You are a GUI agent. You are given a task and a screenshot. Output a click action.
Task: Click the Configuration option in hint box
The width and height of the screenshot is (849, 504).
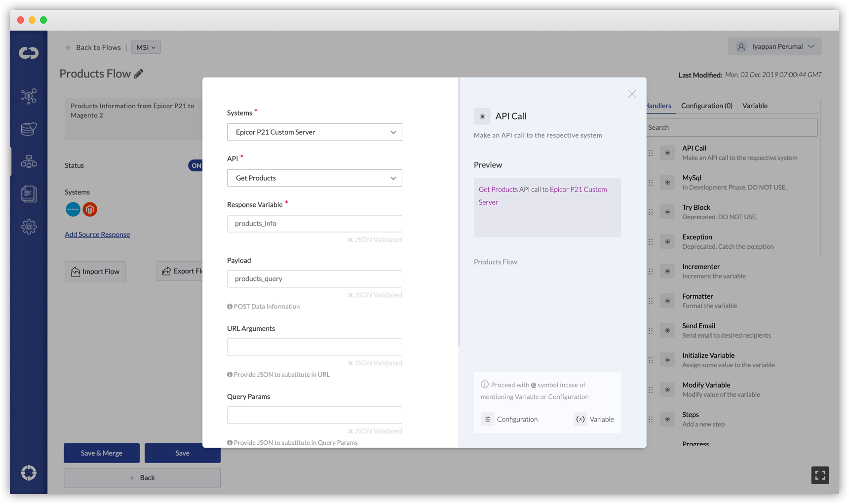point(510,419)
